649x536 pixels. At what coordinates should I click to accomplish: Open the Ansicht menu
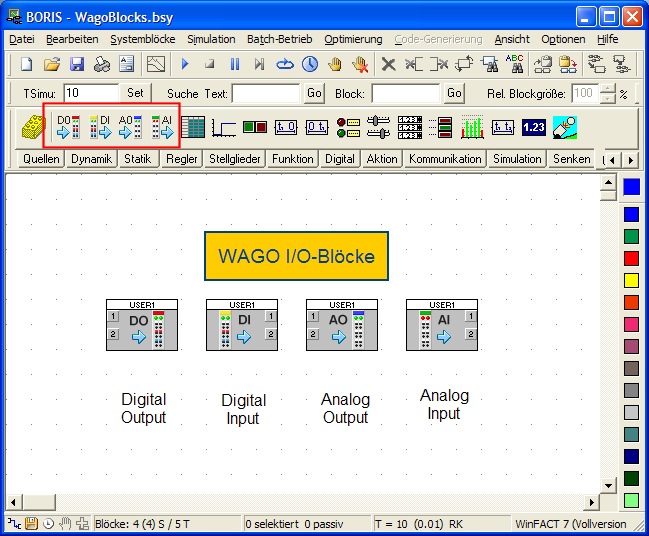point(512,39)
